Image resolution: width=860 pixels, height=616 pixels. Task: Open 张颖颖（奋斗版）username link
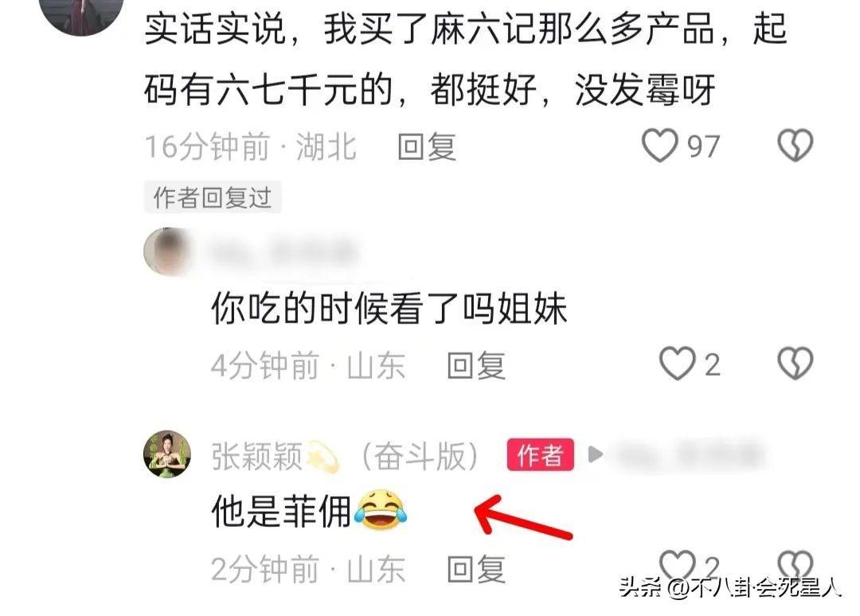pos(345,456)
